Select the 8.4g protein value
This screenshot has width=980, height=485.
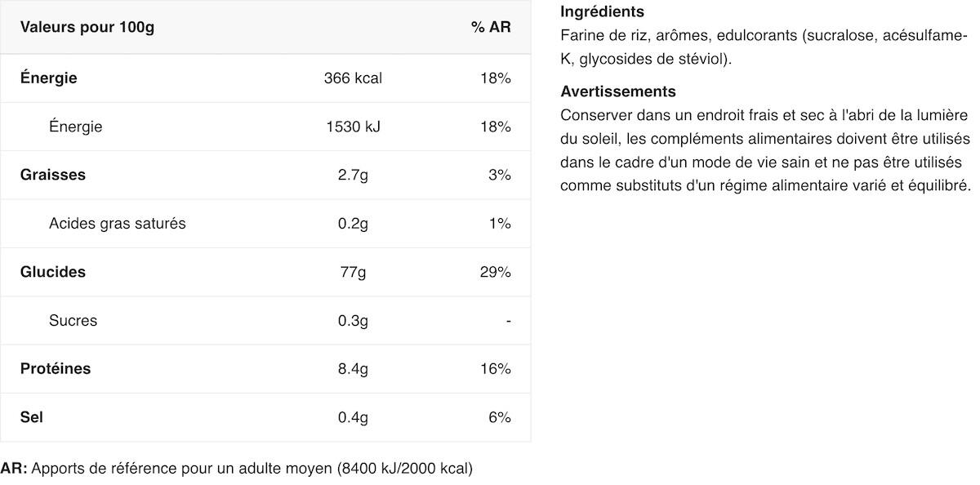(x=353, y=368)
